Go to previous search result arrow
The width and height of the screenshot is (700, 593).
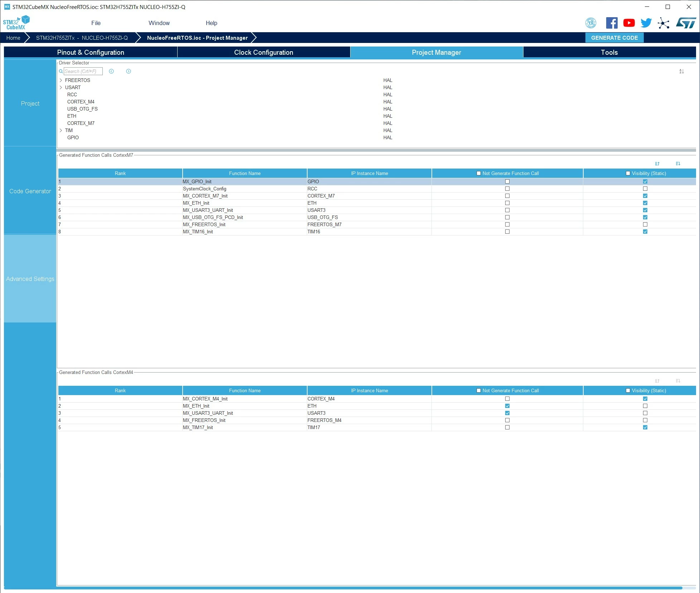coord(111,71)
